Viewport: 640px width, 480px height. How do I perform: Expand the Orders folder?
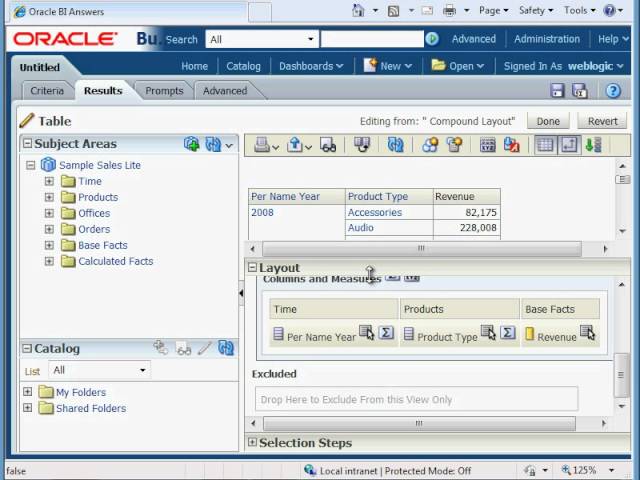click(49, 229)
